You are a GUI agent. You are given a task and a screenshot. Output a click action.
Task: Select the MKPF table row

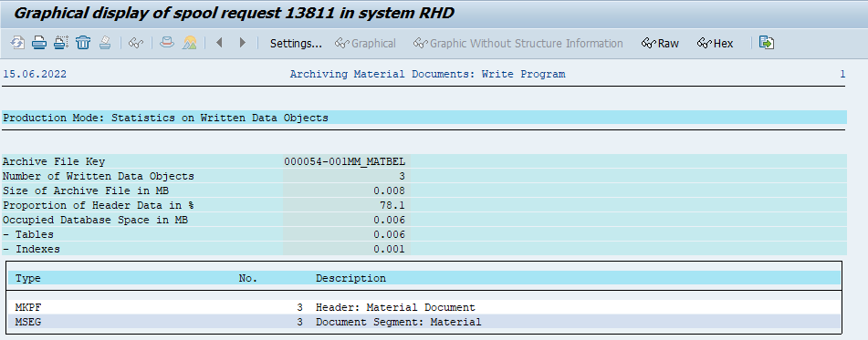coord(424,307)
